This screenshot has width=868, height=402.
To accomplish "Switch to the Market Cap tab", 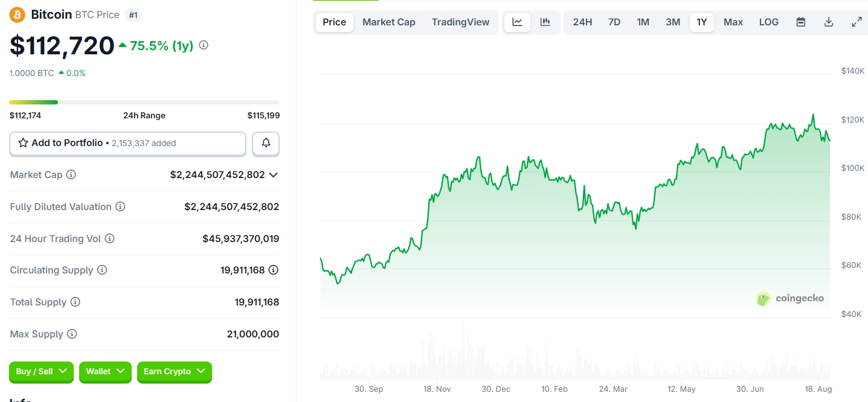I will [388, 22].
